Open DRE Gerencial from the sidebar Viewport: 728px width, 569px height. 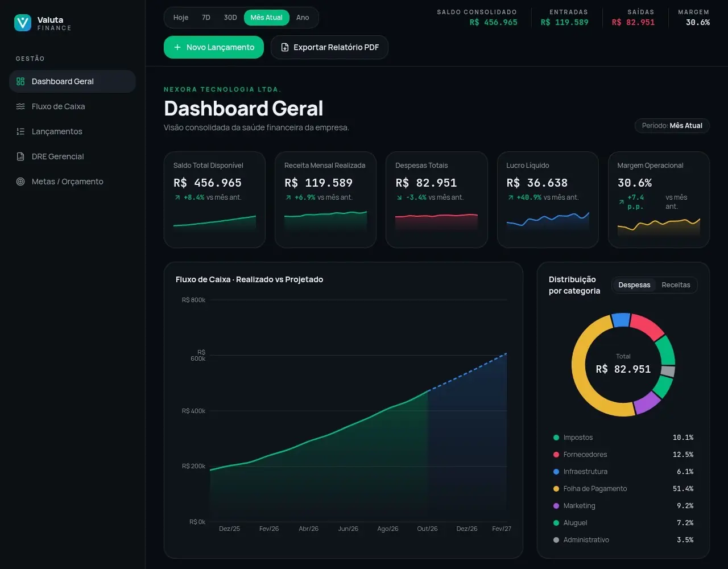click(72, 156)
